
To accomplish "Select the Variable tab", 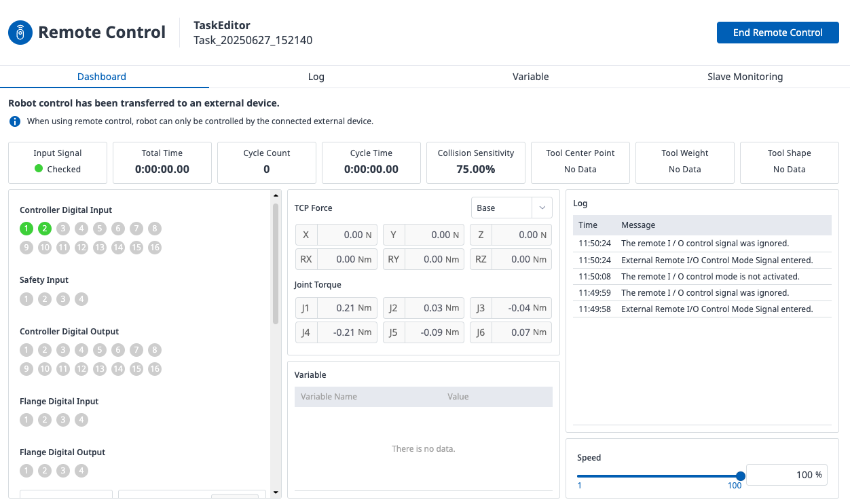I will coord(530,77).
